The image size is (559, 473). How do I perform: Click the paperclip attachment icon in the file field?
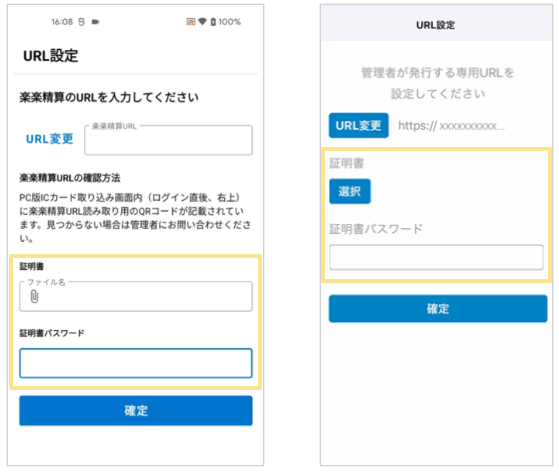click(x=34, y=296)
